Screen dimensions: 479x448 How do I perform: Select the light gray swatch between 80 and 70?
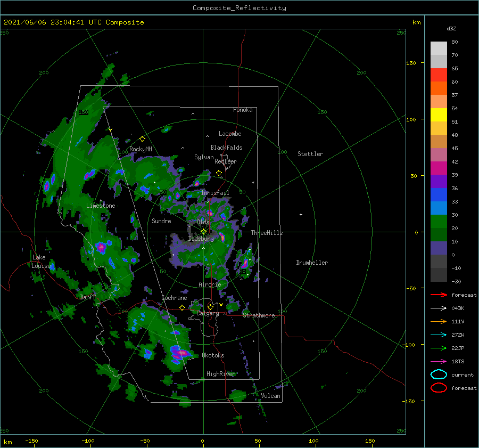pos(439,48)
